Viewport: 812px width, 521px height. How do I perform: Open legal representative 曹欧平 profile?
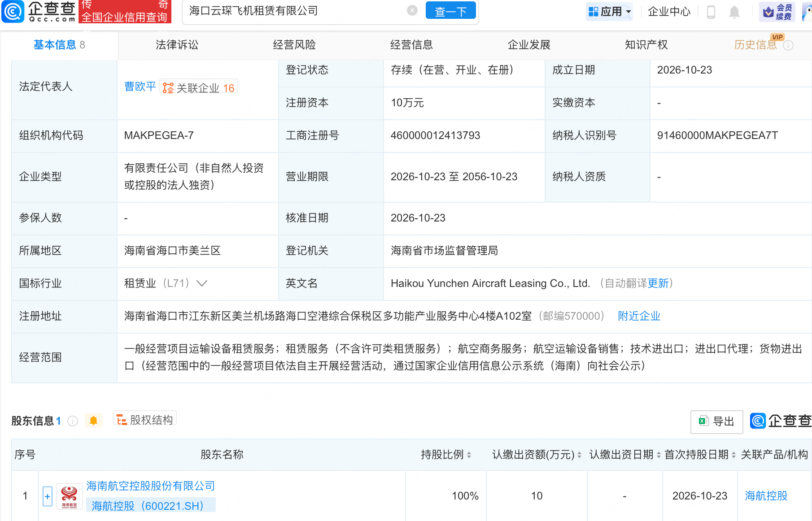click(x=140, y=87)
